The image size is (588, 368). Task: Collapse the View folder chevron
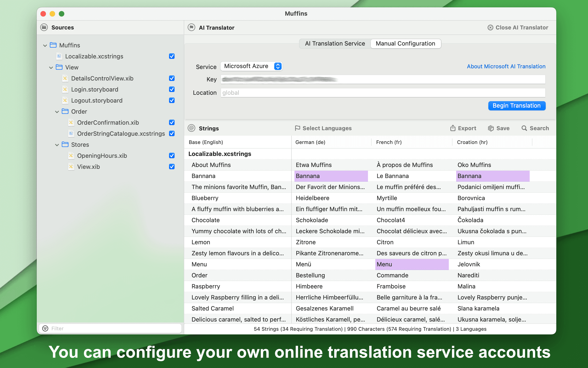point(51,68)
